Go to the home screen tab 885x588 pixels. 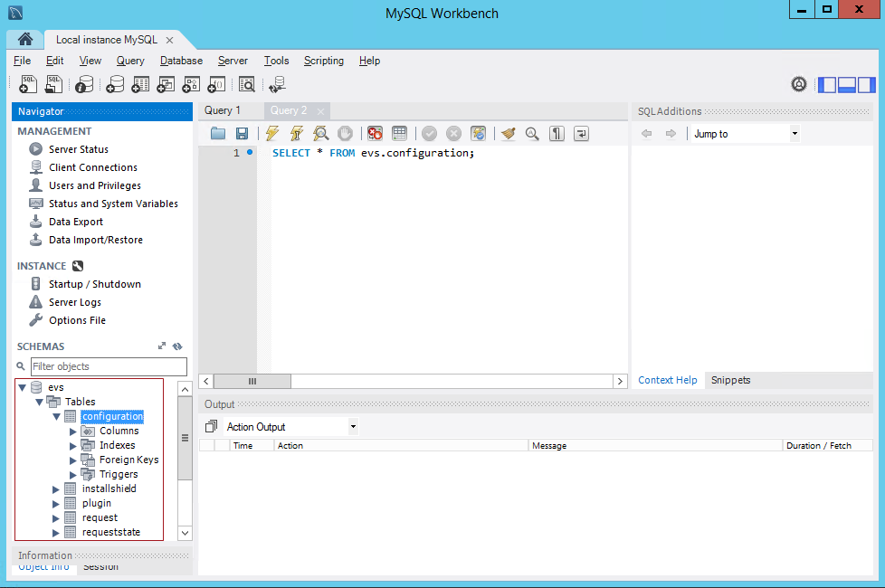point(24,39)
